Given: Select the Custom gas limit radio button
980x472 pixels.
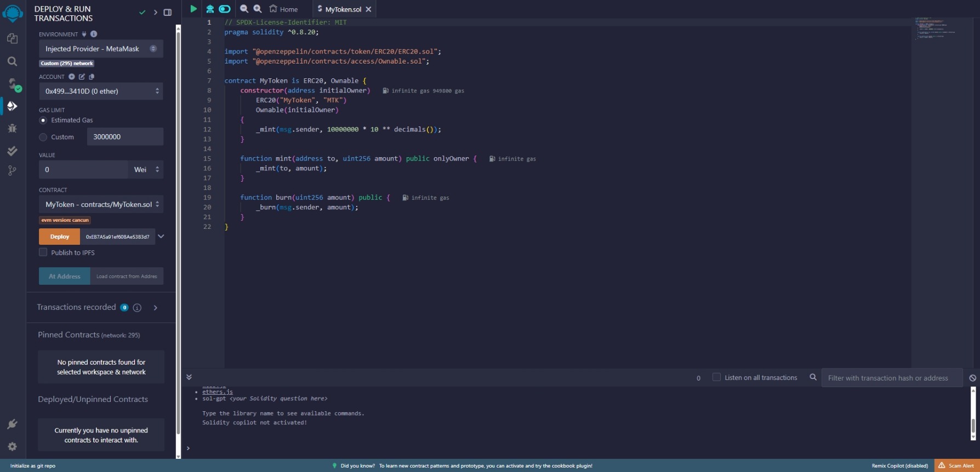Looking at the screenshot, I should click(43, 137).
